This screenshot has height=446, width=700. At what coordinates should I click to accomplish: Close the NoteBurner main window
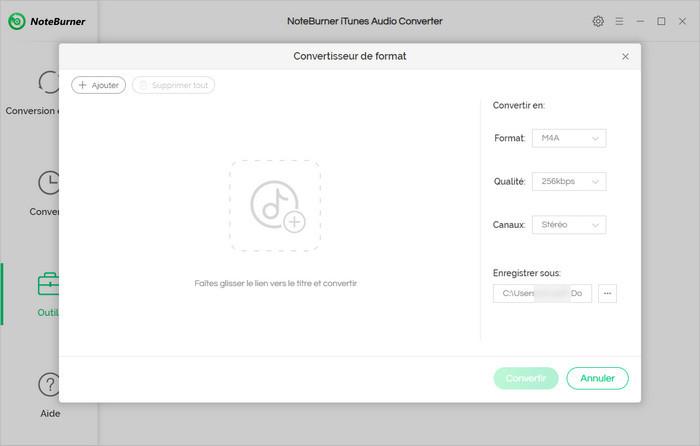click(x=682, y=21)
